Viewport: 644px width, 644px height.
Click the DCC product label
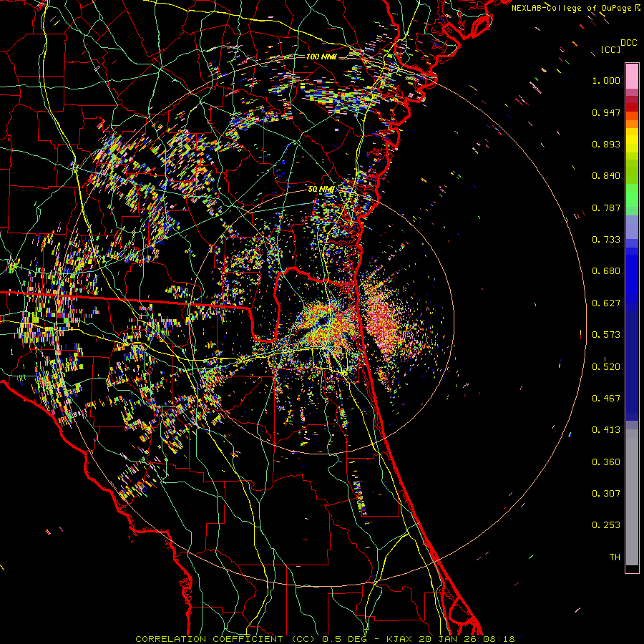629,43
